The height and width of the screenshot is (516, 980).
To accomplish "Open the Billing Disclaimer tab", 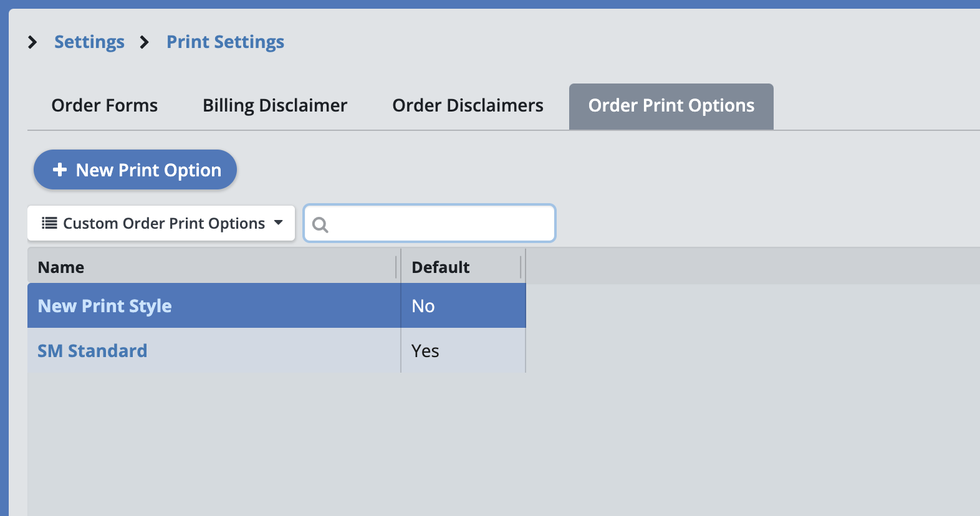I will tap(275, 106).
